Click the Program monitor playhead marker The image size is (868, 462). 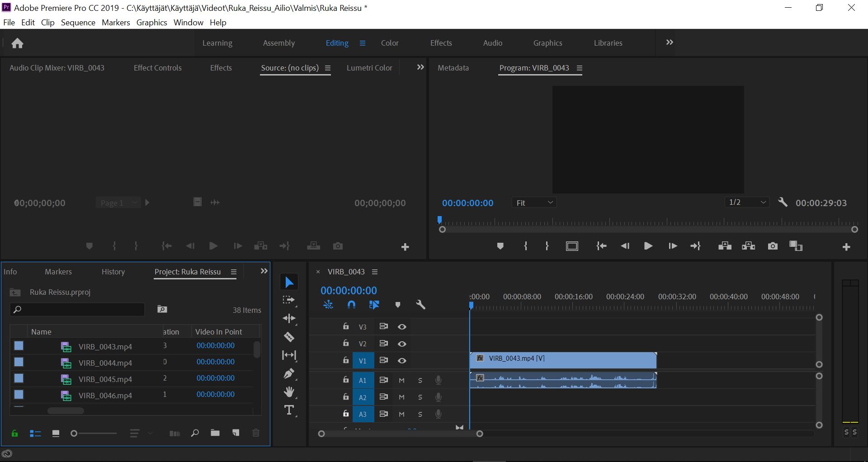[x=439, y=220]
